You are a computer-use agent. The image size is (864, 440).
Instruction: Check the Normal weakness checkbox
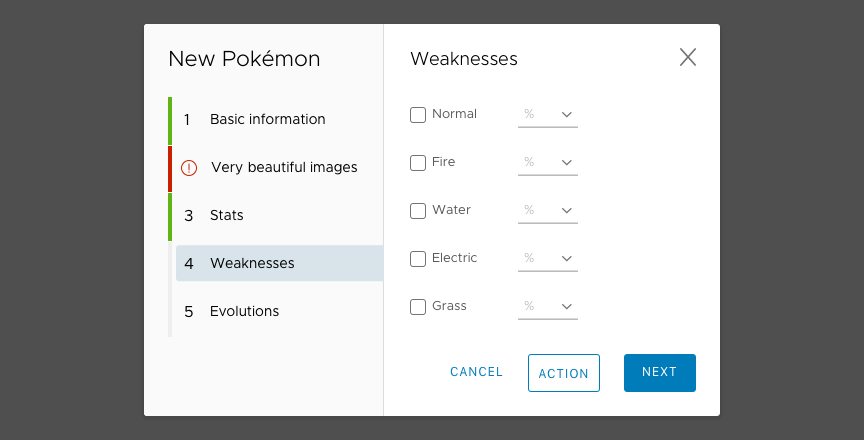tap(418, 115)
